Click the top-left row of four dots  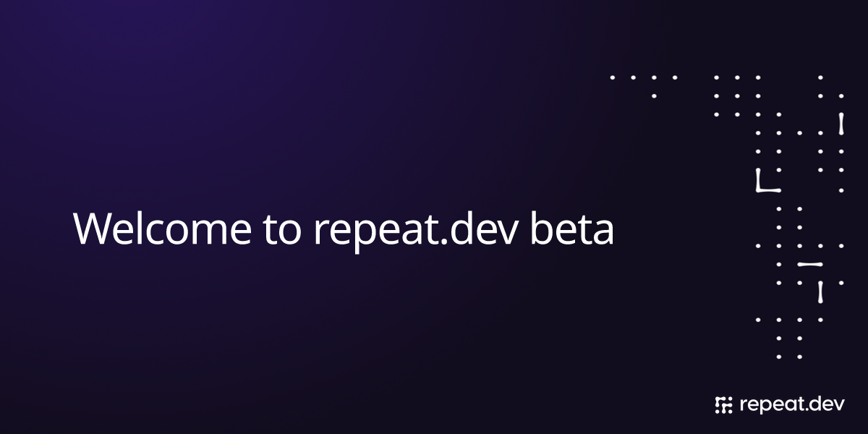pos(644,77)
